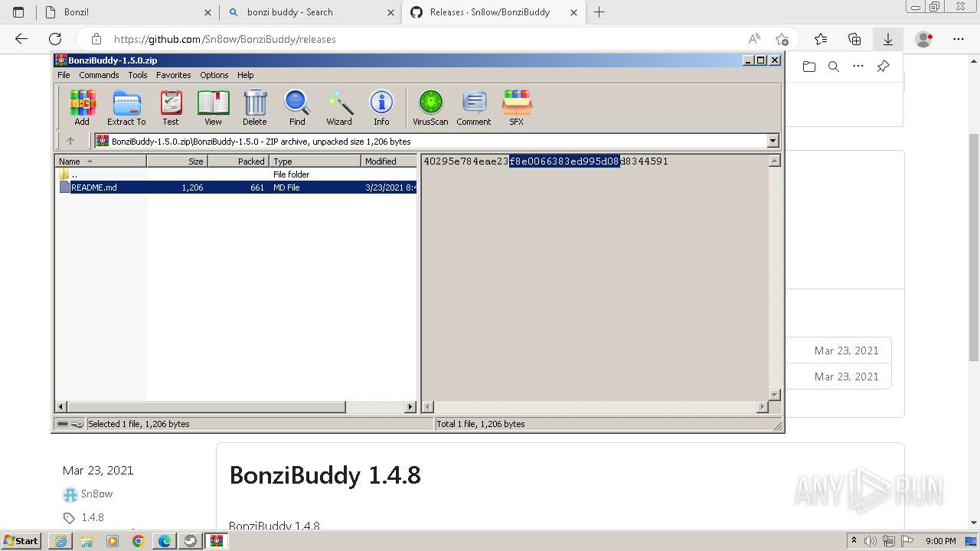The width and height of the screenshot is (980, 551).
Task: Switch to bonzi buddy - Search tab
Action: tap(310, 12)
